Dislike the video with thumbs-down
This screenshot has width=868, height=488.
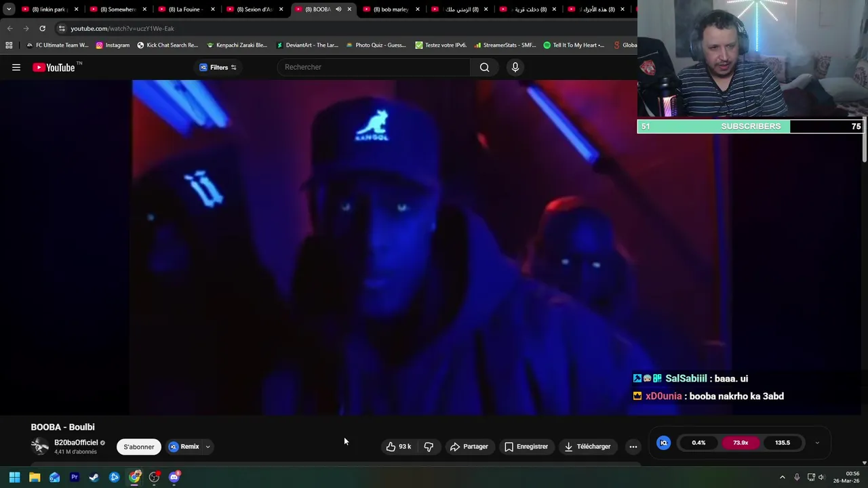pos(429,447)
